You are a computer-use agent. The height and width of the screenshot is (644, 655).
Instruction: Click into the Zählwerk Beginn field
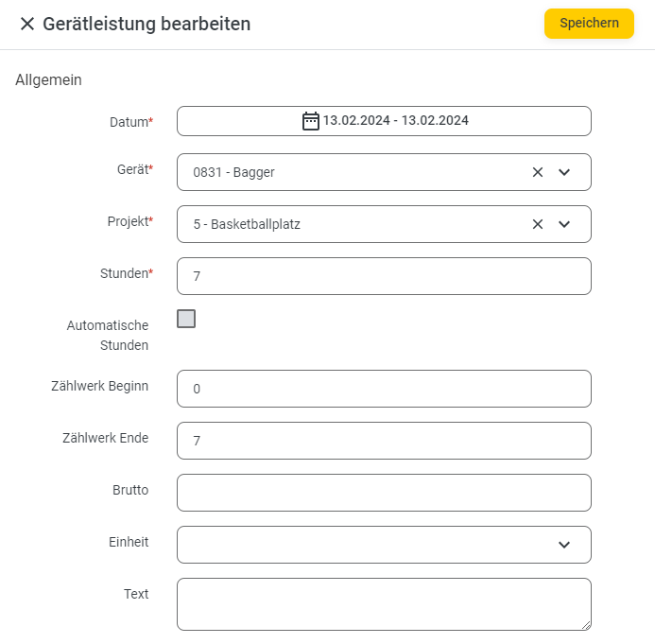point(384,389)
